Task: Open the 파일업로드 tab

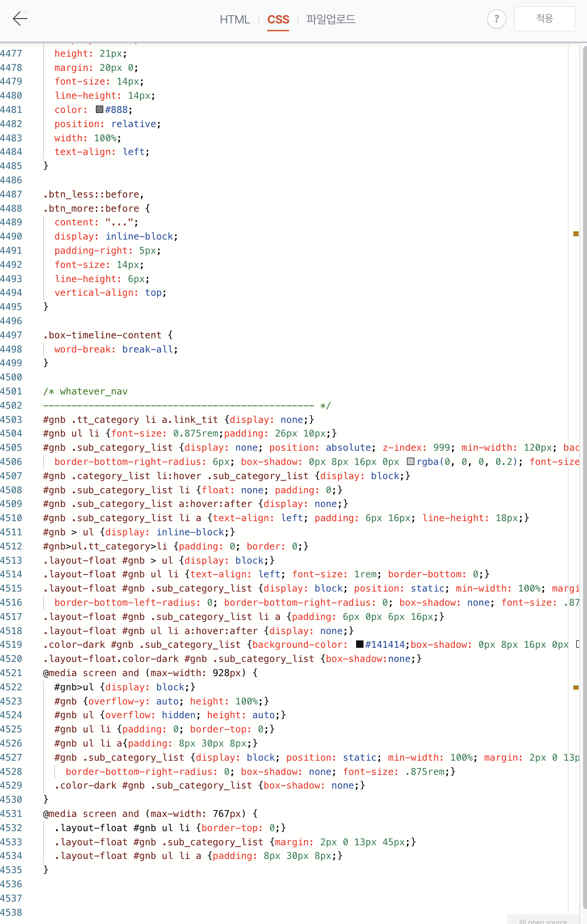Action: click(331, 19)
